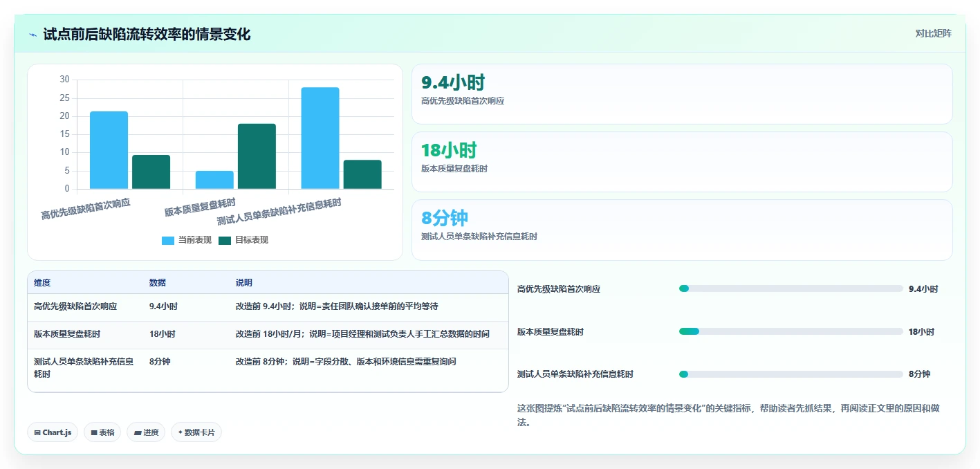The image size is (980, 469).
Task: Click the blue bar for 高优先级缺陷首次响应
Action: coord(109,150)
